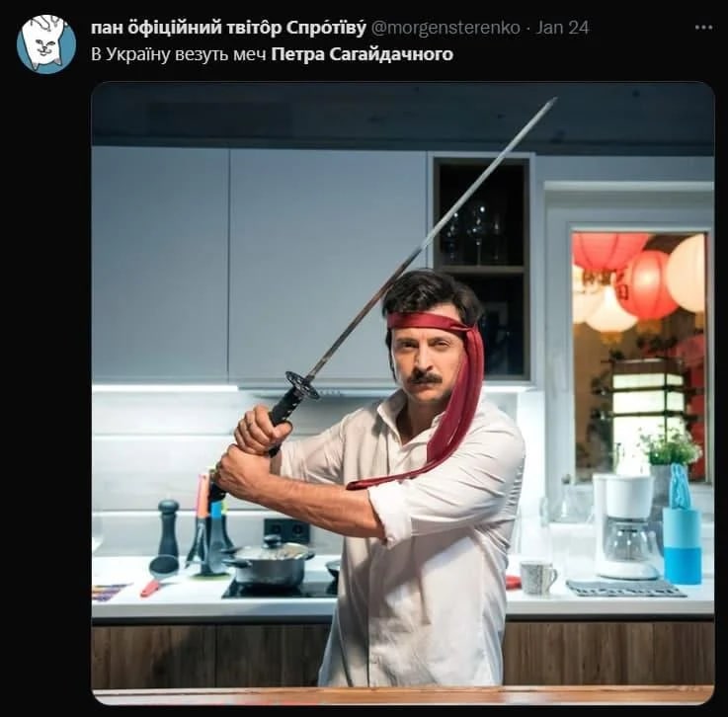Click the white cat profile avatar

[46, 44]
